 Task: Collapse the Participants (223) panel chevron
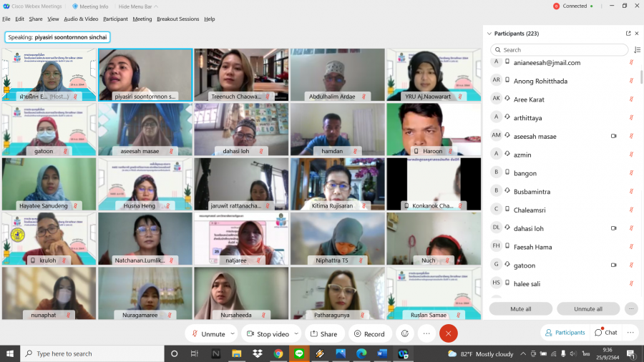tap(489, 34)
